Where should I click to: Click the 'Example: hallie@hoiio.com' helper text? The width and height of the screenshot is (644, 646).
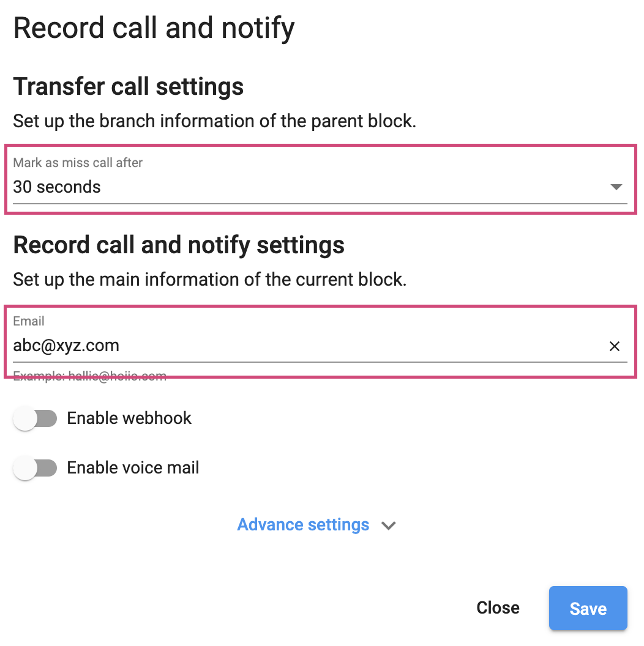point(90,376)
